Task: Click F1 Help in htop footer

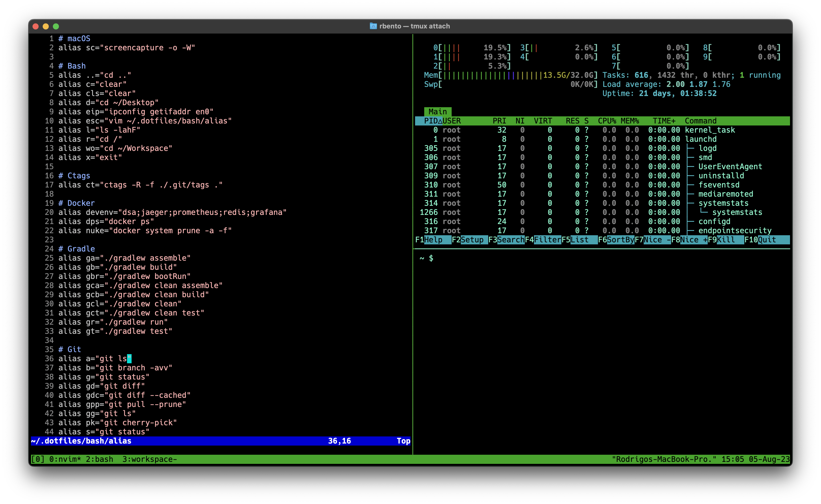Action: pos(433,240)
